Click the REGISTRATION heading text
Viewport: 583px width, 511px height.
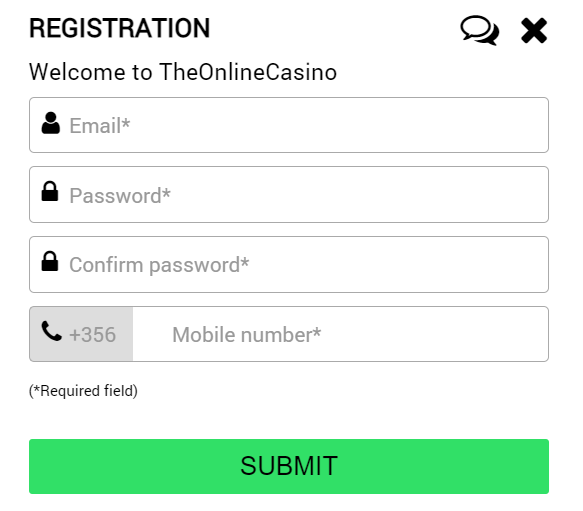[120, 28]
